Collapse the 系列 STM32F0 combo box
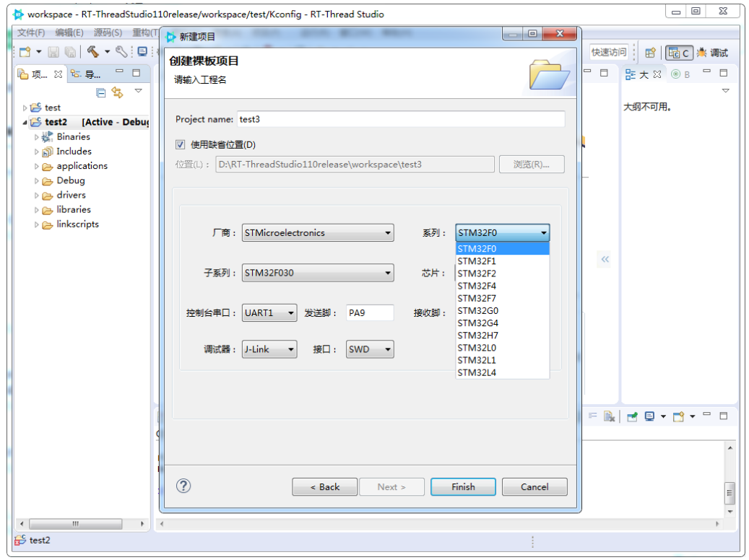Screen dimensions: 749x560 coord(503,233)
